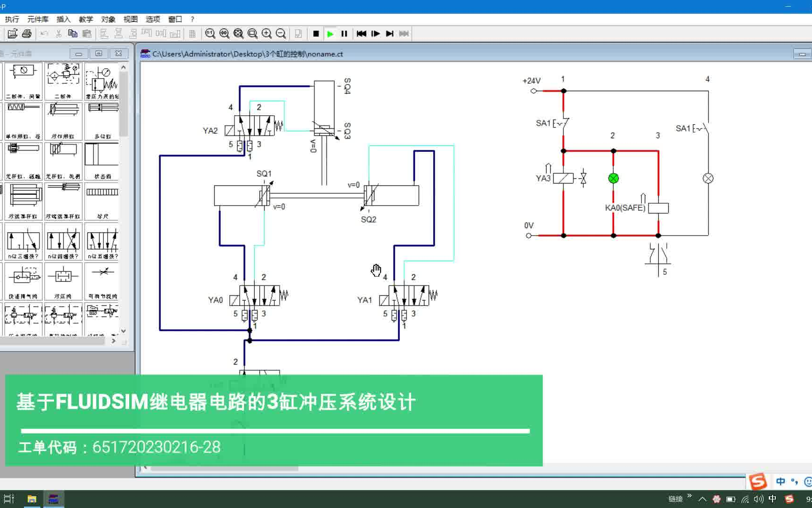
Task: Step the simulation forward one frame
Action: click(x=375, y=33)
